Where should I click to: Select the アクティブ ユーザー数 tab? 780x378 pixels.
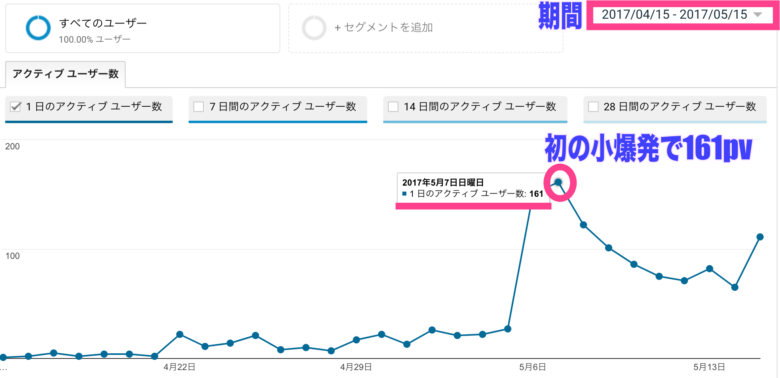[65, 74]
